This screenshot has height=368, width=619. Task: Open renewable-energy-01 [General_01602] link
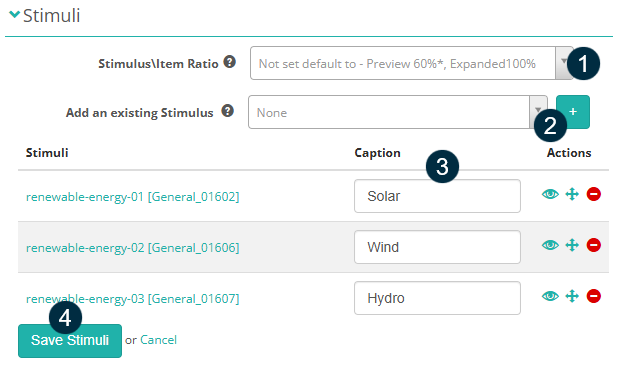click(x=133, y=197)
